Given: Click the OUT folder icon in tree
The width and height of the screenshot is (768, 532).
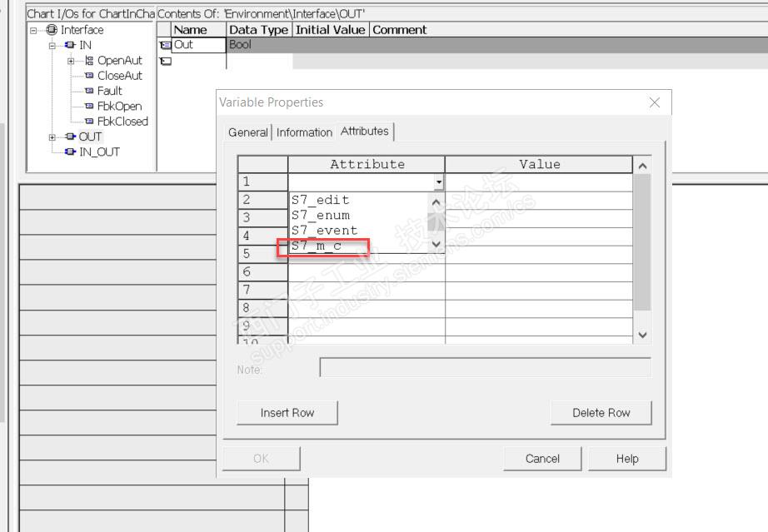Looking at the screenshot, I should [70, 137].
